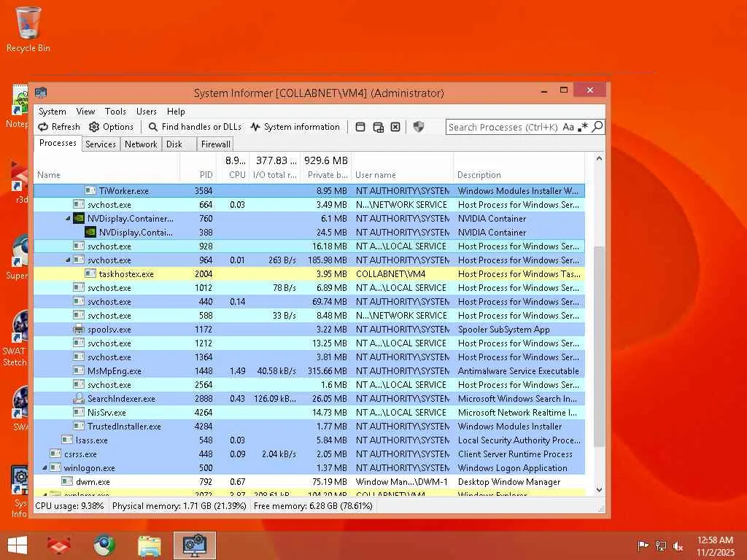Click the NVIDIA icon of child process PID 388
This screenshot has height=560, width=747.
90,233
